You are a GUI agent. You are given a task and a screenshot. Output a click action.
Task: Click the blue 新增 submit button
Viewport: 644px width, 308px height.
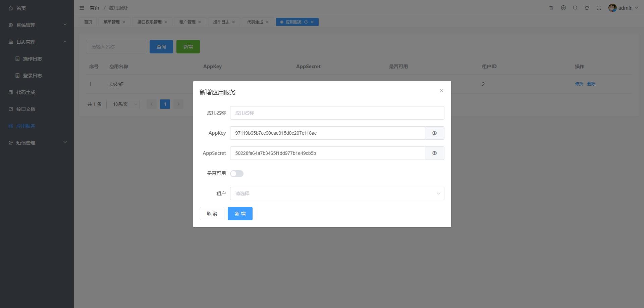(x=240, y=214)
